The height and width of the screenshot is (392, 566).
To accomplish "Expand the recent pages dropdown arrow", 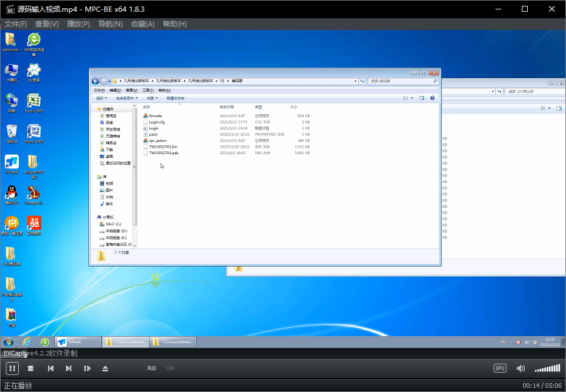I will [109, 82].
